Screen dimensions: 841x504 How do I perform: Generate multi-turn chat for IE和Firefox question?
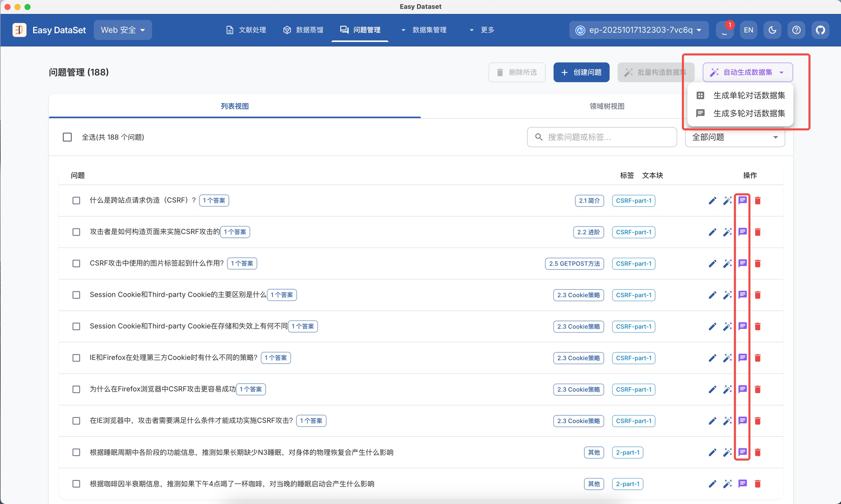pos(742,358)
